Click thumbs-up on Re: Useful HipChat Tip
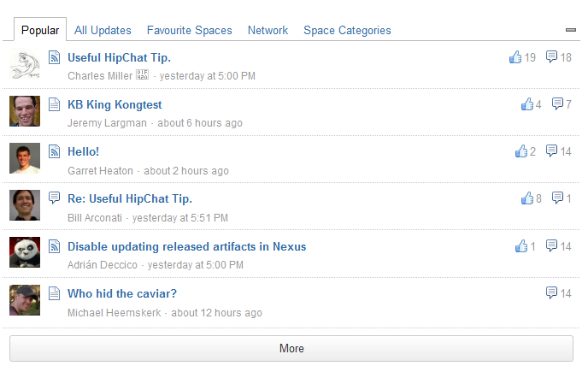 point(527,198)
